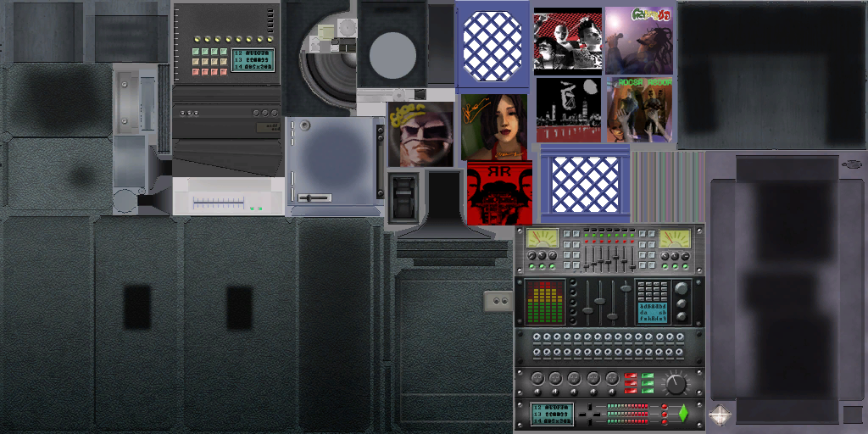868x434 pixels.
Task: Select the red checkered band album cover
Action: pos(567,41)
